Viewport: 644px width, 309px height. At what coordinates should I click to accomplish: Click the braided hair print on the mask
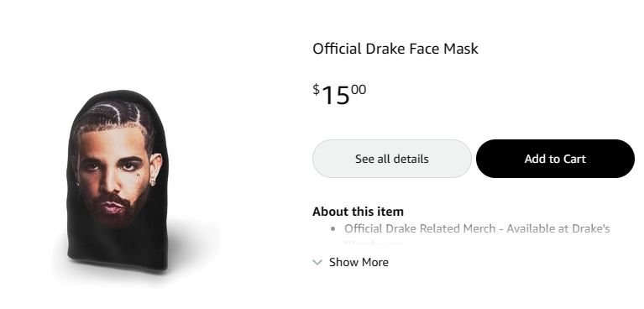115,115
